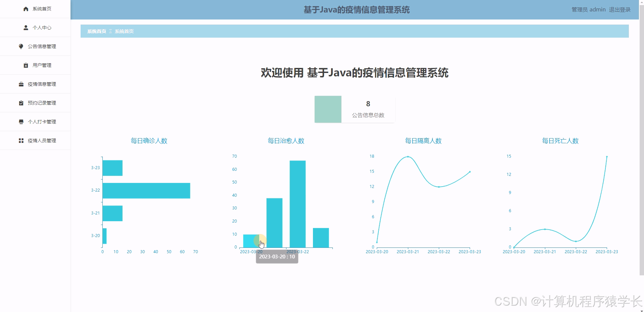
Task: Click the first 系统首页 breadcrumb link
Action: tap(97, 31)
